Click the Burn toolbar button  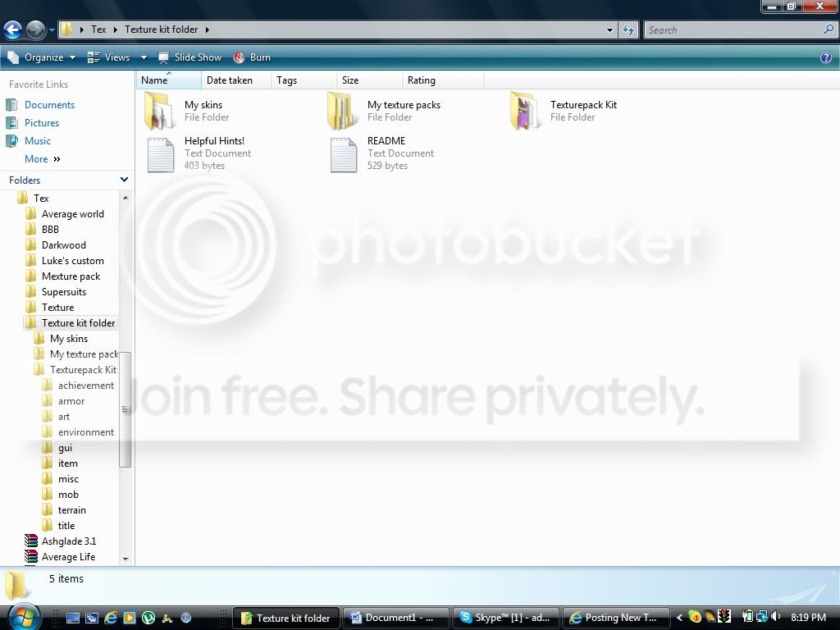coord(253,57)
